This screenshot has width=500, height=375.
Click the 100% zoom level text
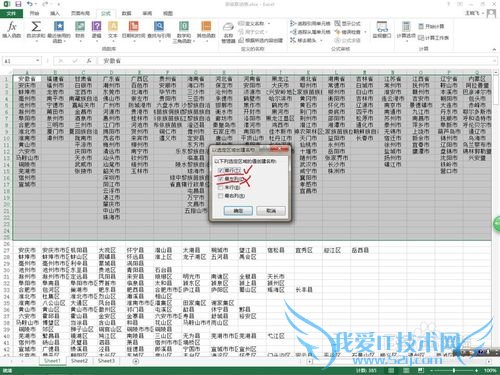[x=490, y=371]
